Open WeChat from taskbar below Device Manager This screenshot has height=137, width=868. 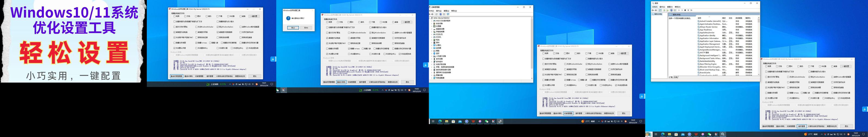coord(486,121)
